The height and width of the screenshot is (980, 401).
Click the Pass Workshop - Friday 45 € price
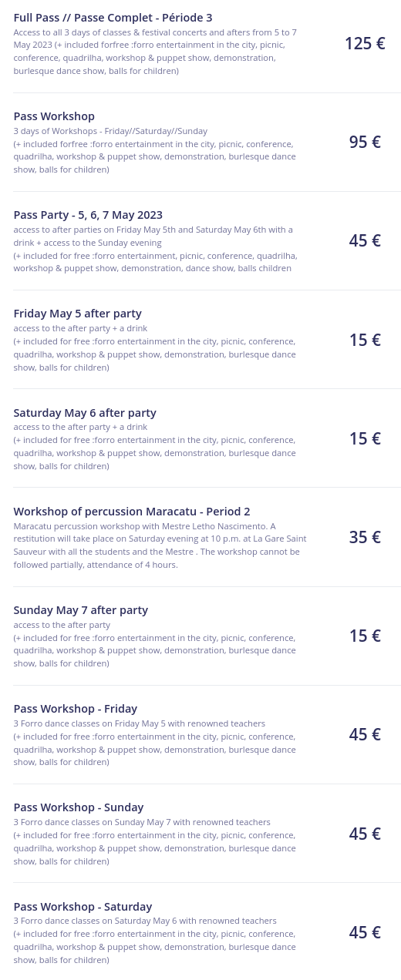(365, 734)
